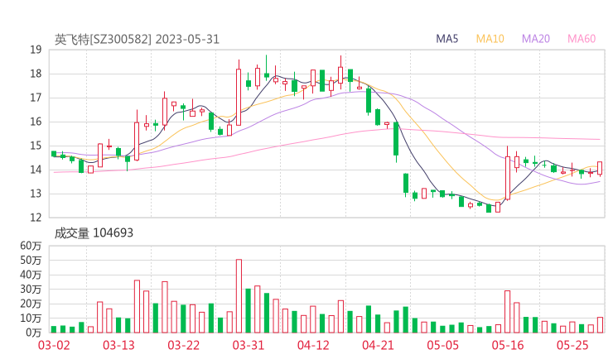Screen dimensions: 613x364
Task: Click the price axis value 16
Action: tap(36, 122)
